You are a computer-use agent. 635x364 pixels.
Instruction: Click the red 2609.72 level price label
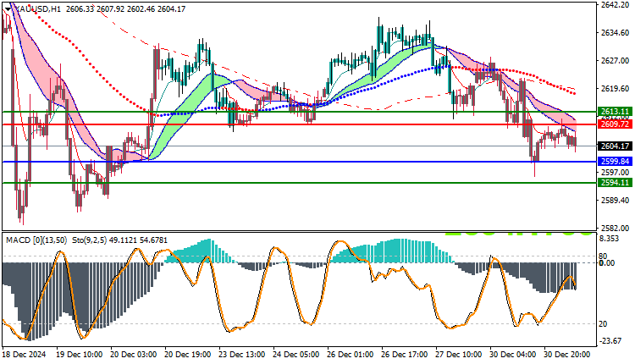(615, 124)
